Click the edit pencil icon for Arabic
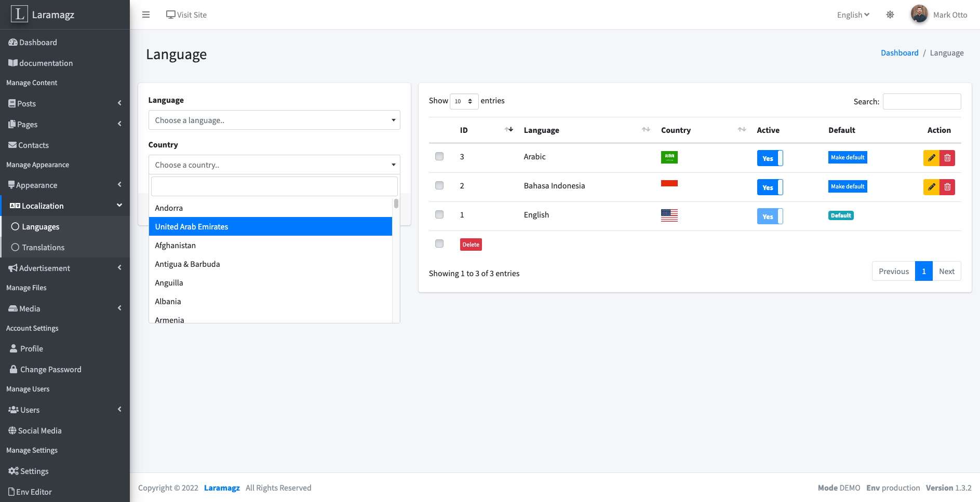980x502 pixels. click(931, 158)
